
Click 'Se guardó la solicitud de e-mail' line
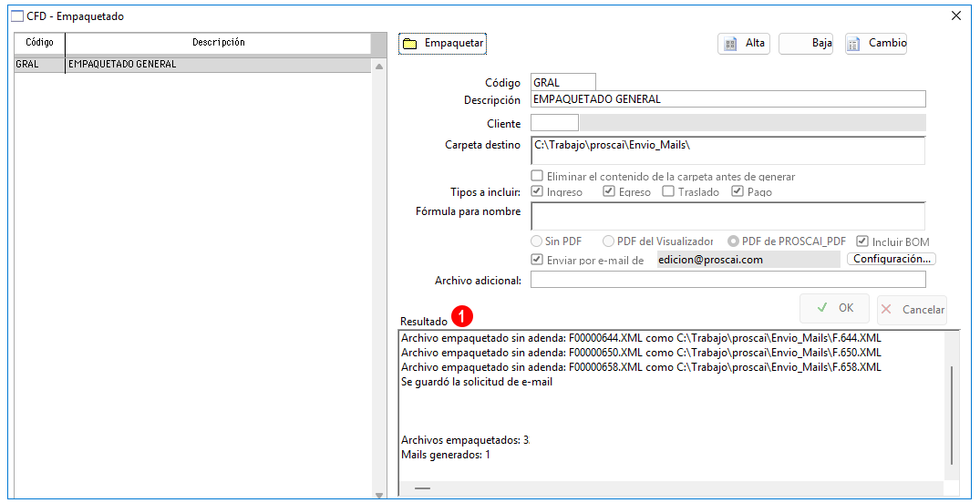point(476,382)
